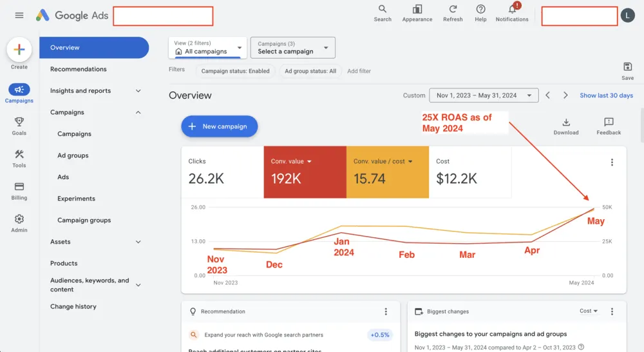Image resolution: width=644 pixels, height=352 pixels.
Task: Open Change history page
Action: coord(73,306)
